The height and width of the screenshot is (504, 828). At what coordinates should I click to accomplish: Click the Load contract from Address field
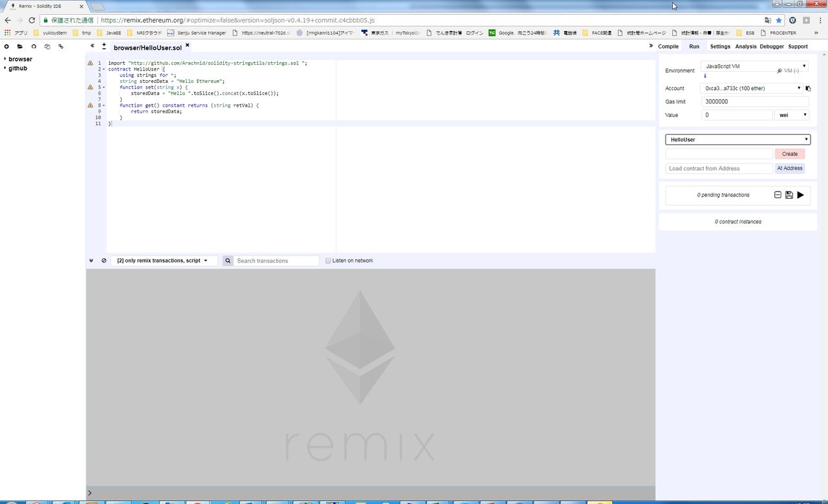pos(719,168)
